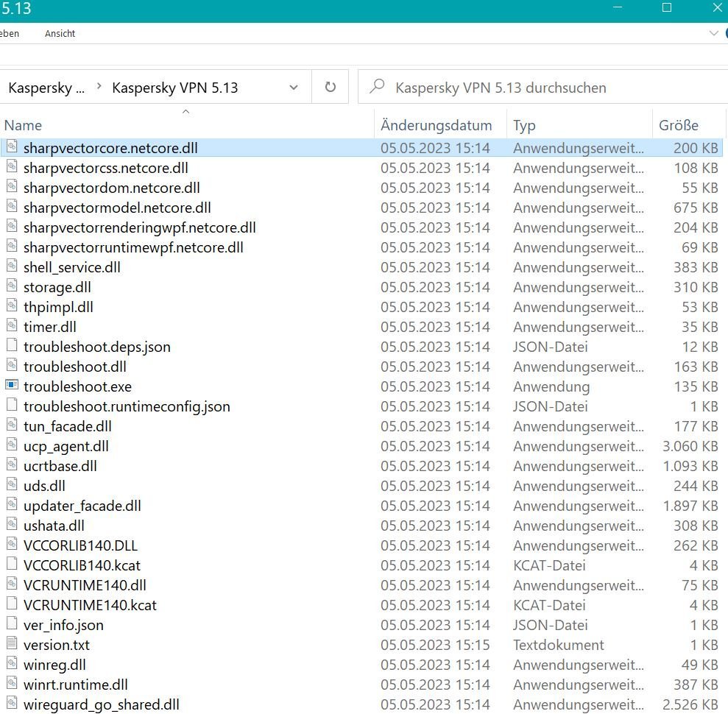728x714 pixels.
Task: Open the address bar history dropdown
Action: pos(294,88)
